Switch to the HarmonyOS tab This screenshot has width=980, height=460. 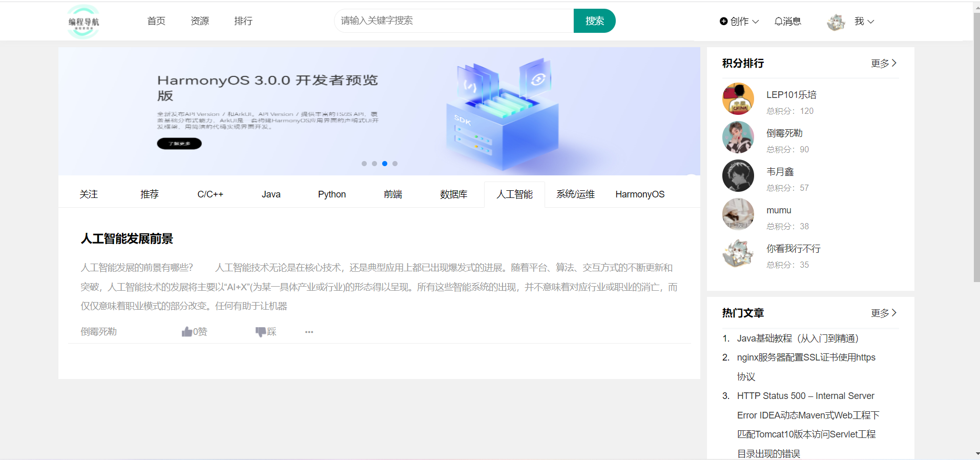(640, 194)
